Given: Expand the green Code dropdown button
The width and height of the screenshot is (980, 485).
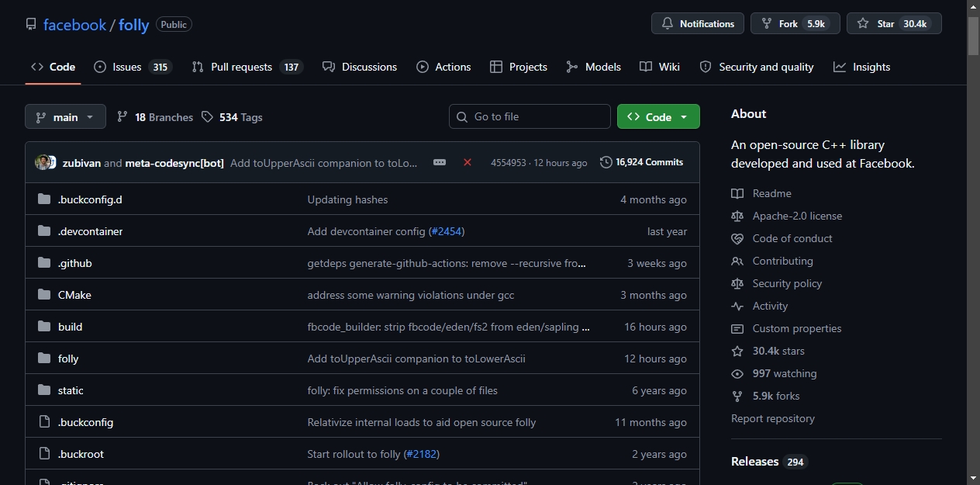Looking at the screenshot, I should pos(658,116).
